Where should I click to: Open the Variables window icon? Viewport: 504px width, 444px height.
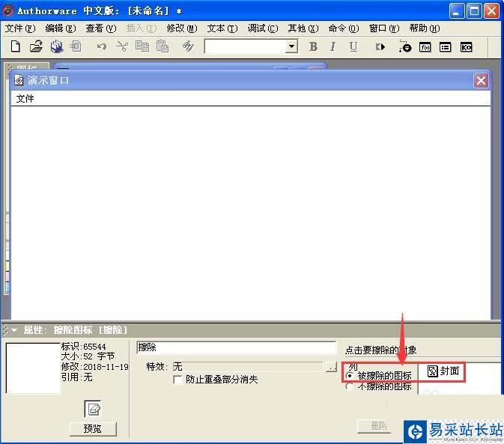[x=445, y=47]
